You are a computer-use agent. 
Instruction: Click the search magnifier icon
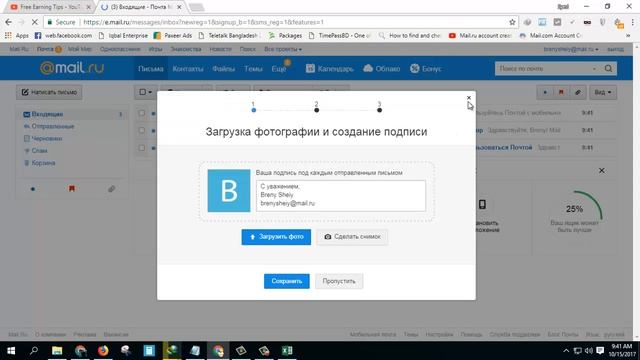608,69
